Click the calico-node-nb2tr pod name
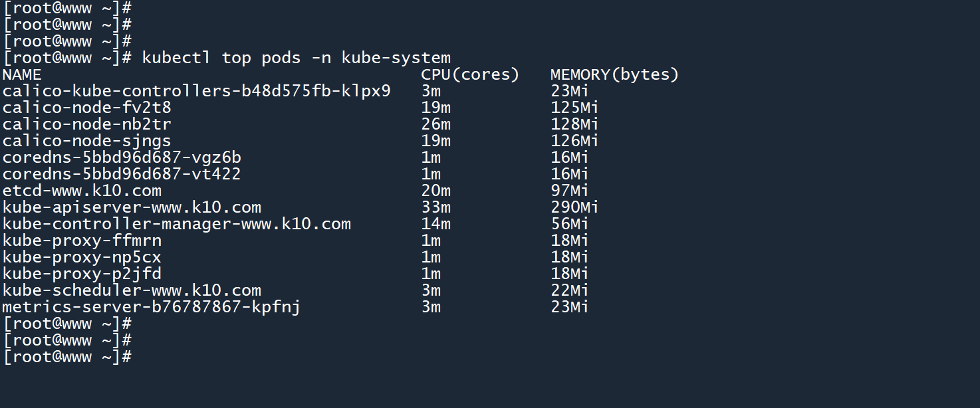 (x=87, y=124)
